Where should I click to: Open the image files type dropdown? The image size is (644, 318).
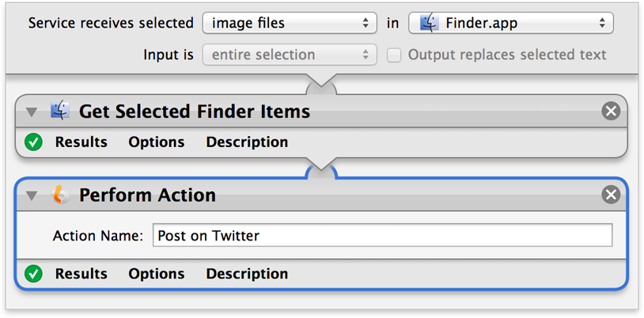pyautogui.click(x=290, y=23)
